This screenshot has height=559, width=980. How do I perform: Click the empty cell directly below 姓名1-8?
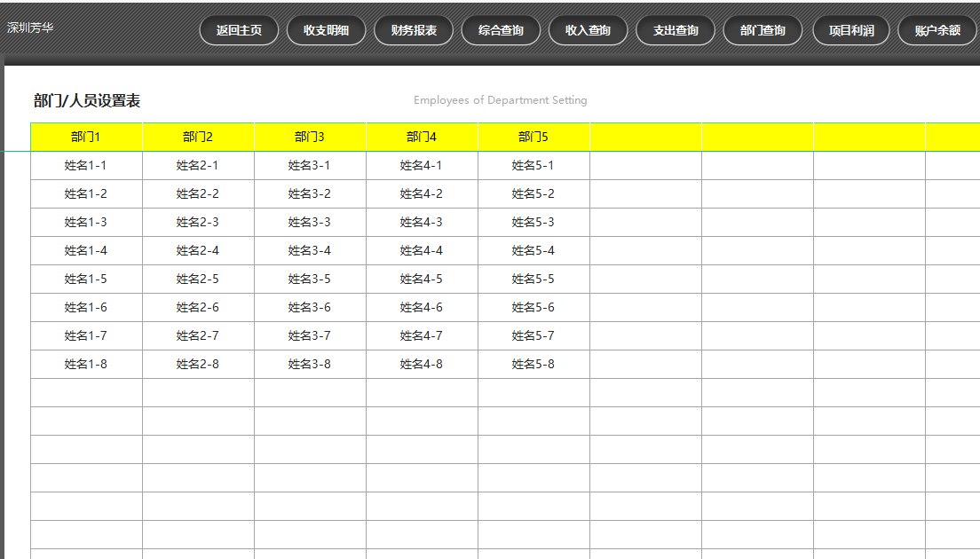pos(86,393)
